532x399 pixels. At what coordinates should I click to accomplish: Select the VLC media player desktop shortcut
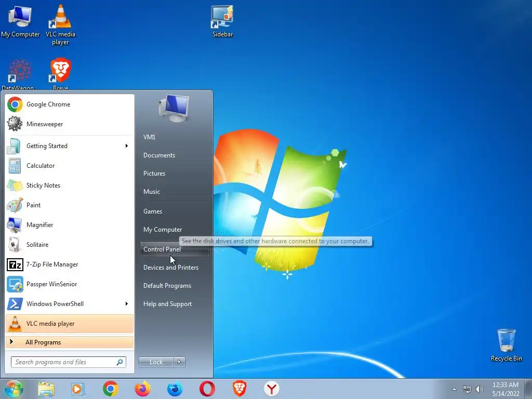[60, 24]
